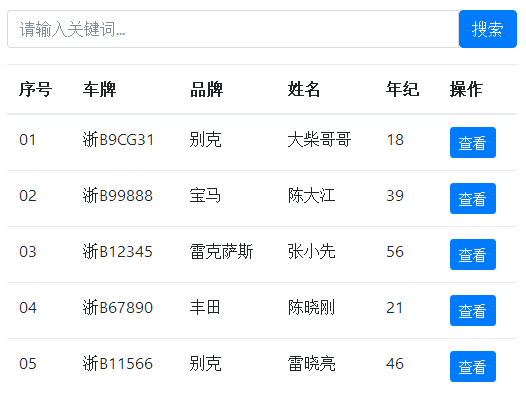The width and height of the screenshot is (526, 395).
Task: Click the 姓名 column header
Action: pyautogui.click(x=304, y=89)
